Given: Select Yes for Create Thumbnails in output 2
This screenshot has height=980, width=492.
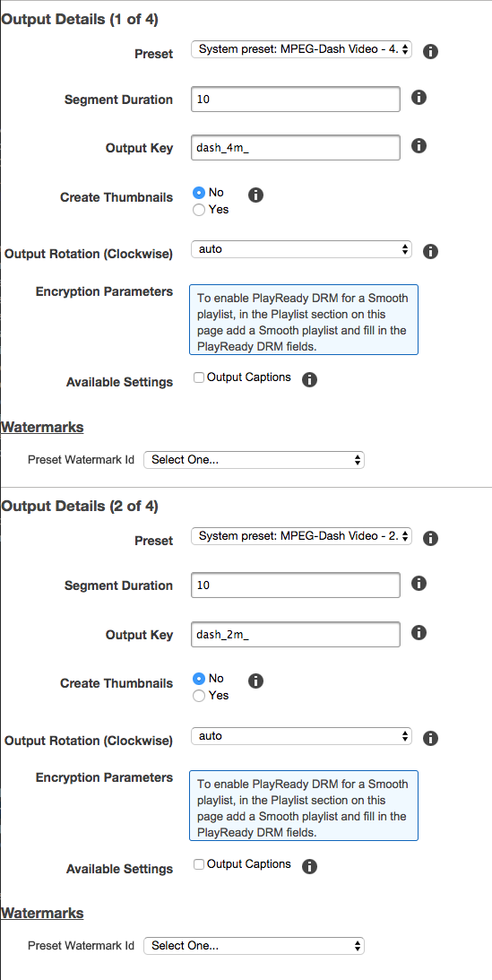Looking at the screenshot, I should [x=199, y=696].
